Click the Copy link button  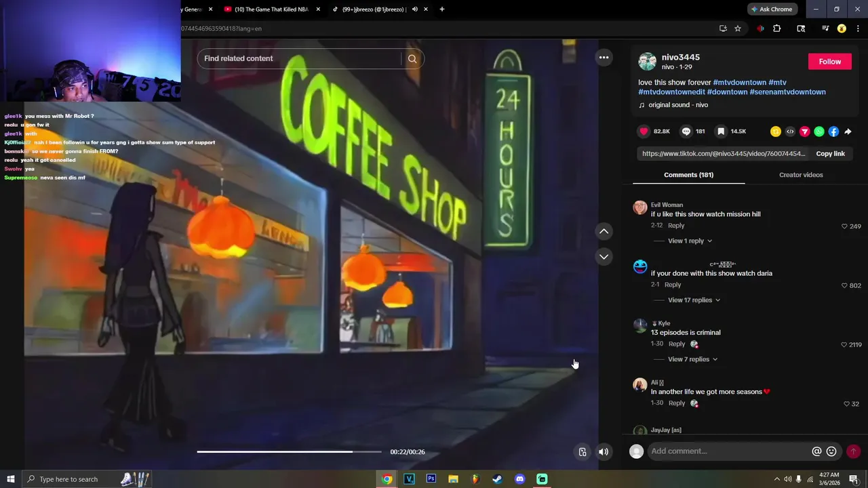(830, 154)
